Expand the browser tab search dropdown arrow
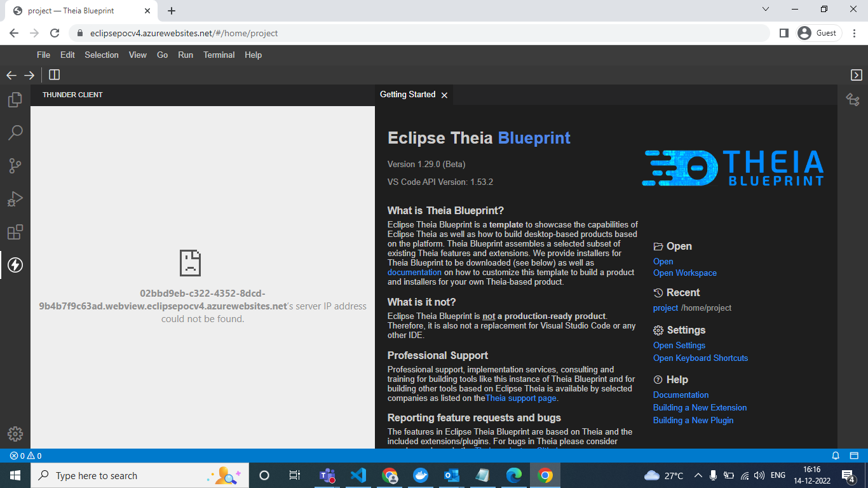Screen dimensions: 868x488 pyautogui.click(x=765, y=9)
